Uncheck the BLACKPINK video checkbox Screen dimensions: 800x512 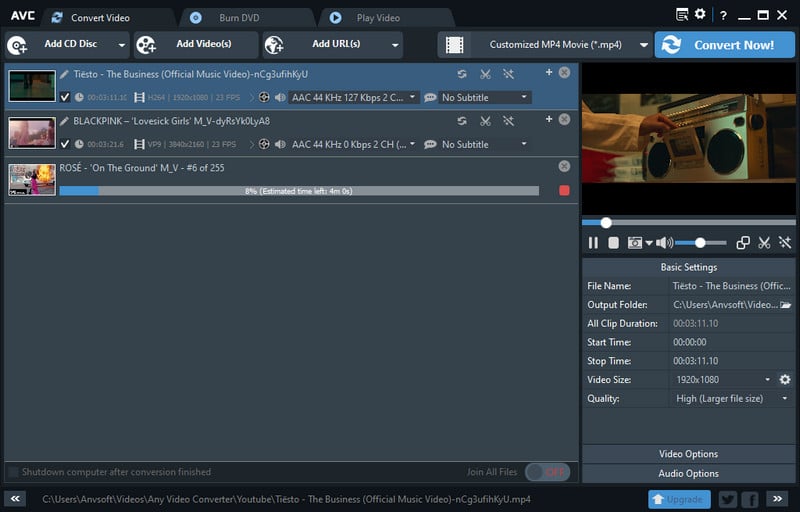65,144
